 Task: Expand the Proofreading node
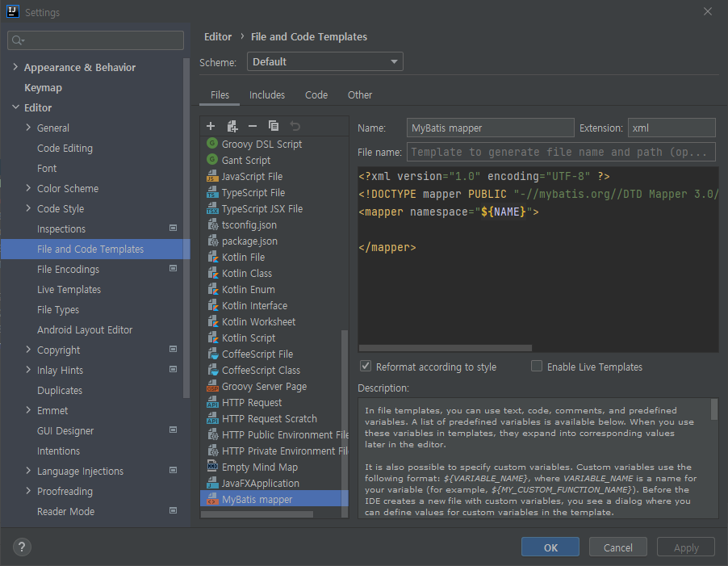(28, 491)
